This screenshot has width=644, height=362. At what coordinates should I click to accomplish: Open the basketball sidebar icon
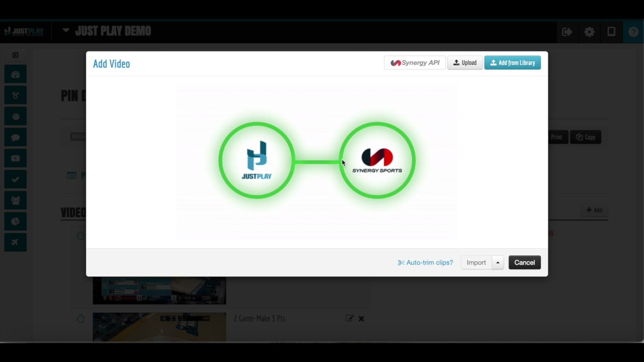(16, 117)
